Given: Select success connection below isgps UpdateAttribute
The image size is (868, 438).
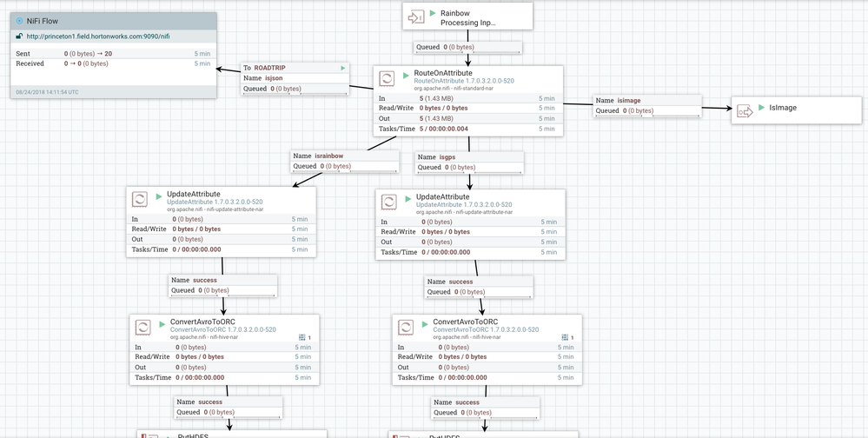Looking at the screenshot, I should [480, 287].
